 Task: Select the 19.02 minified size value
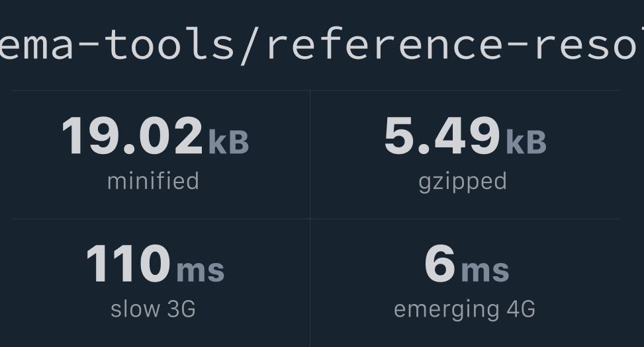pos(132,136)
